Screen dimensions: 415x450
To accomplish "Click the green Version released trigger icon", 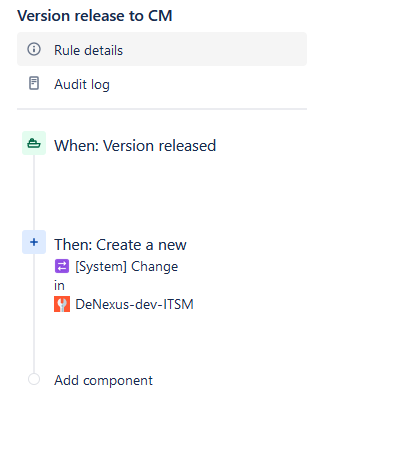I will pyautogui.click(x=34, y=143).
